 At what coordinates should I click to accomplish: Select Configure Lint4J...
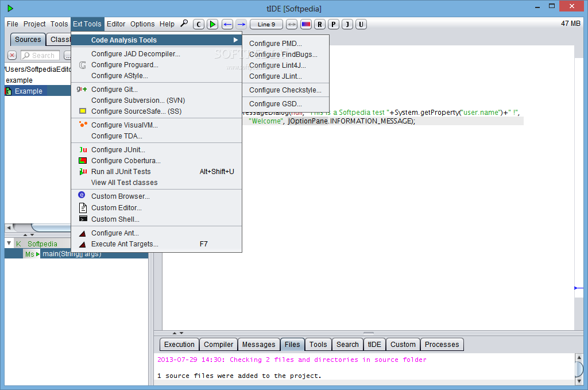(286, 65)
